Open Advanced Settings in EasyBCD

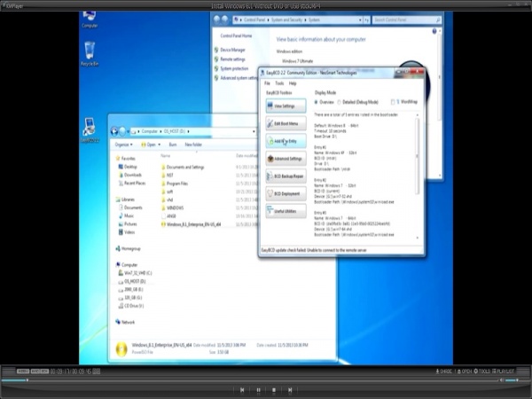(x=286, y=159)
